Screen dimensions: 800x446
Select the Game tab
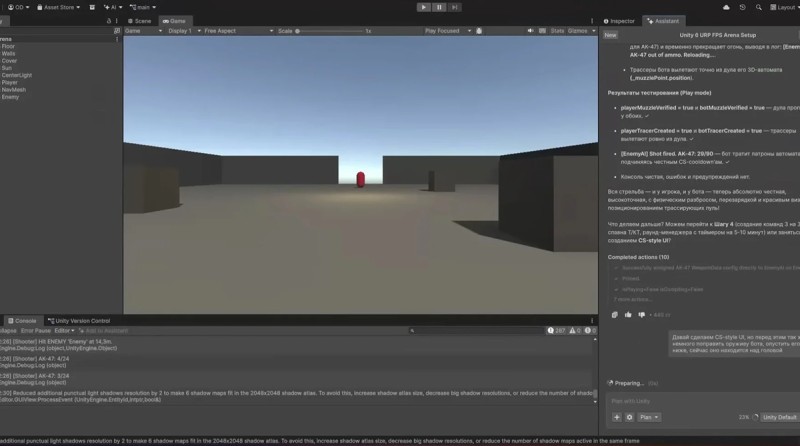click(x=174, y=21)
